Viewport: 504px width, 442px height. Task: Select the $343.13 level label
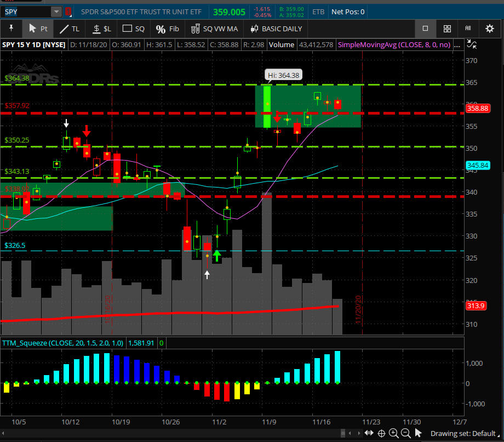point(17,172)
